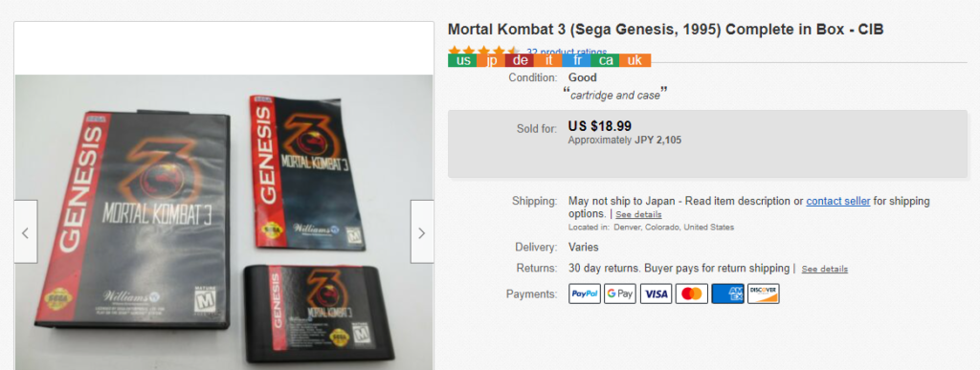Click the Mastercard logo icon
Screen dimensions: 980x370
[x=692, y=294]
